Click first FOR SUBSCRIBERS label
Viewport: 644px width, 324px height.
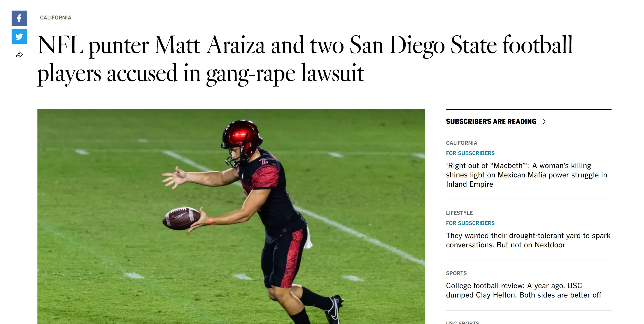pos(470,153)
